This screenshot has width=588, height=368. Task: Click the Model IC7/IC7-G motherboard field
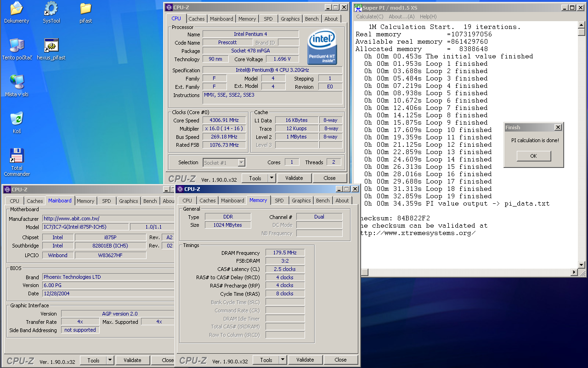[x=85, y=227]
